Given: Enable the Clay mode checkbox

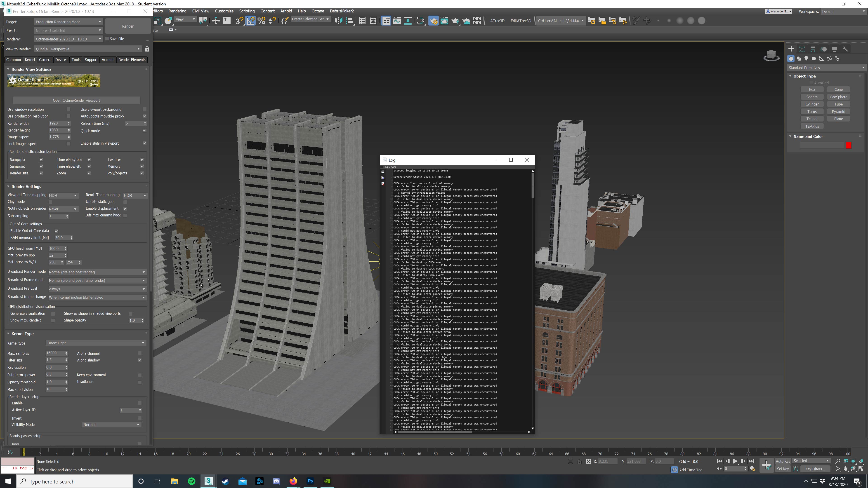Looking at the screenshot, I should point(51,202).
